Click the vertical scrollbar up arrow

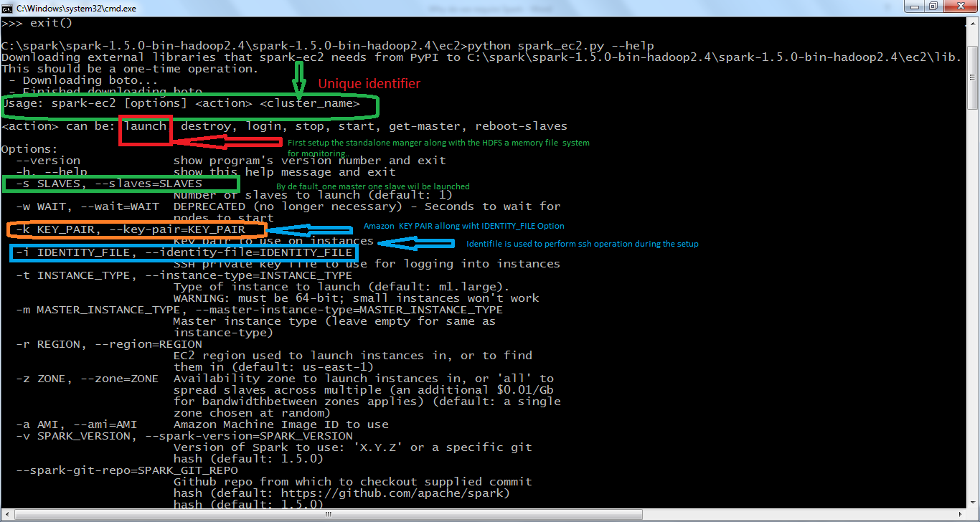973,22
